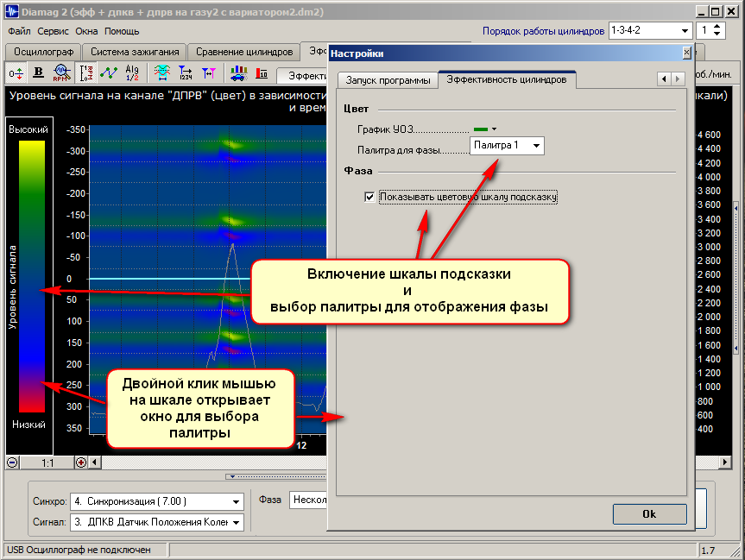The height and width of the screenshot is (560, 745).
Task: Click the 1:1 zoom reset button
Action: click(x=47, y=462)
